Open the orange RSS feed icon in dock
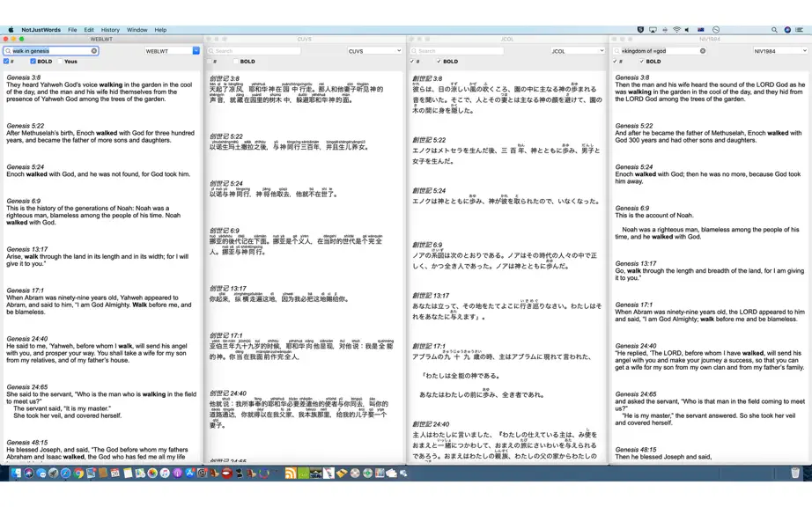The image size is (812, 507). [291, 473]
